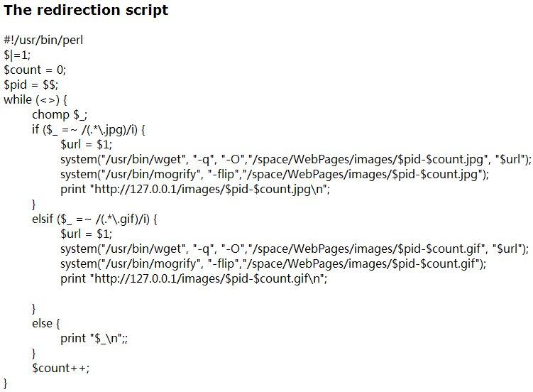Click the print line with the gif URL
Image resolution: width=533 pixels, height=392 pixels.
pyautogui.click(x=194, y=279)
